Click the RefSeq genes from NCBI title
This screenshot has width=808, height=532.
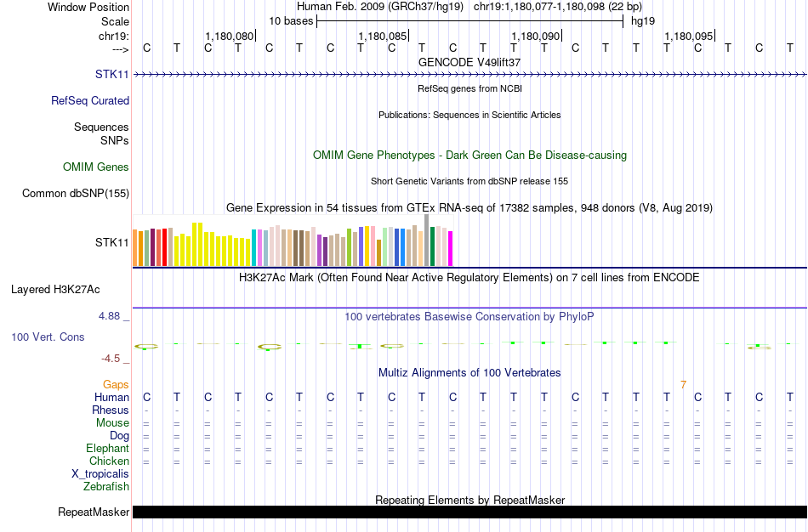(x=469, y=88)
